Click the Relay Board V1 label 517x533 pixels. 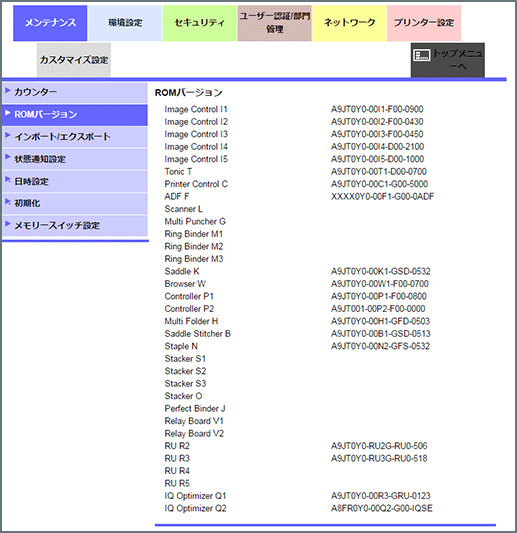(194, 421)
